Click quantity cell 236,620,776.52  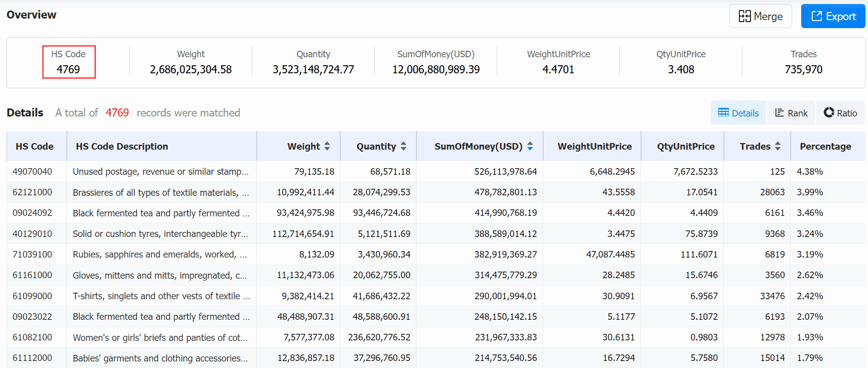[379, 337]
